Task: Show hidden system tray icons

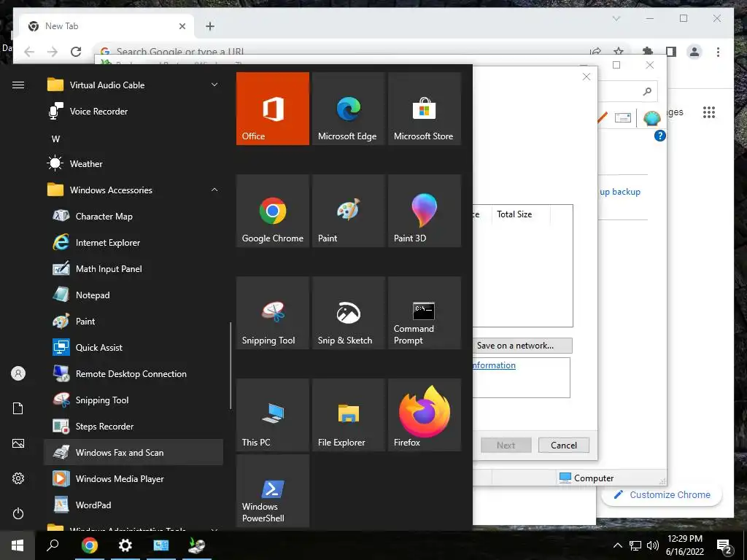Action: pyautogui.click(x=617, y=545)
